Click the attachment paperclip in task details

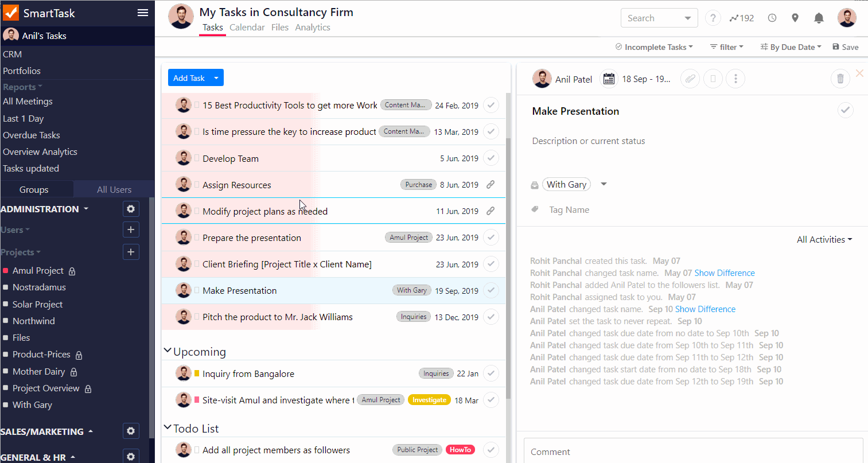coord(690,79)
